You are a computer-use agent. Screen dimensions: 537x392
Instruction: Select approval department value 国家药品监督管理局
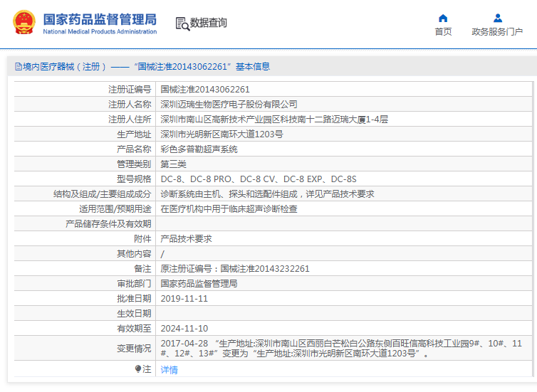coord(199,284)
